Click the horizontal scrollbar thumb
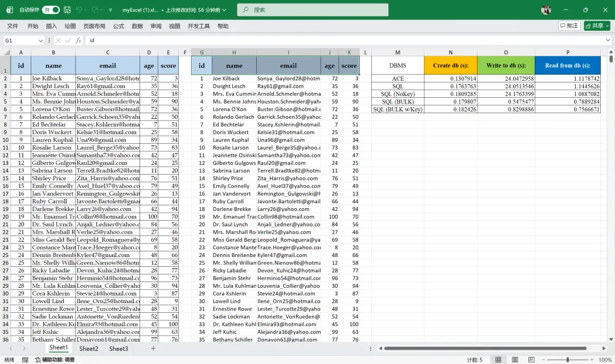The width and height of the screenshot is (615, 364). (485, 348)
